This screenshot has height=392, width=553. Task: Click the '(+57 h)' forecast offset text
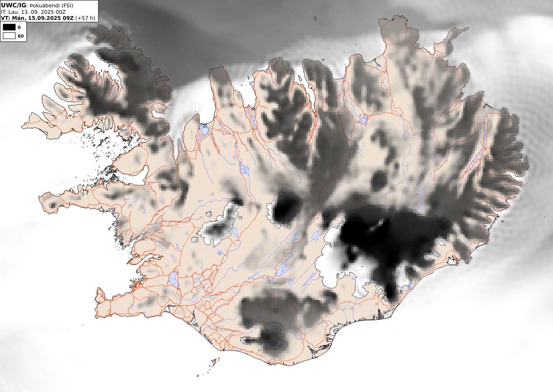click(85, 18)
